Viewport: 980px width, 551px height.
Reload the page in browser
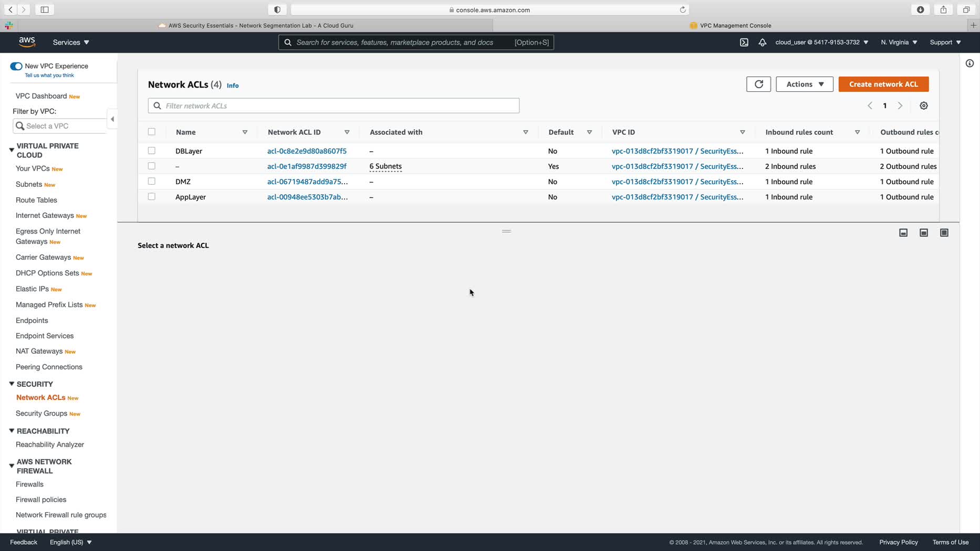(683, 9)
